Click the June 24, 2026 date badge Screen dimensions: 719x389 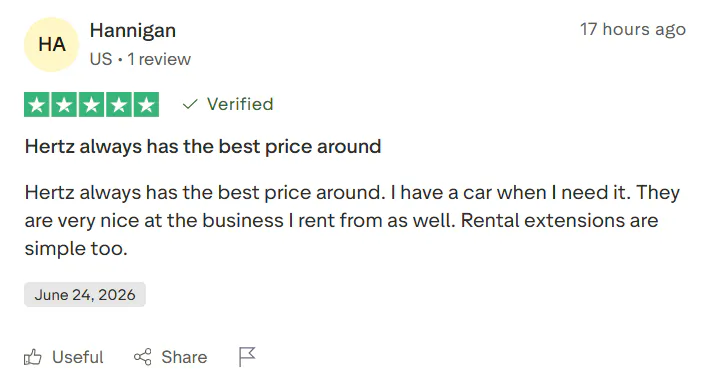85,295
